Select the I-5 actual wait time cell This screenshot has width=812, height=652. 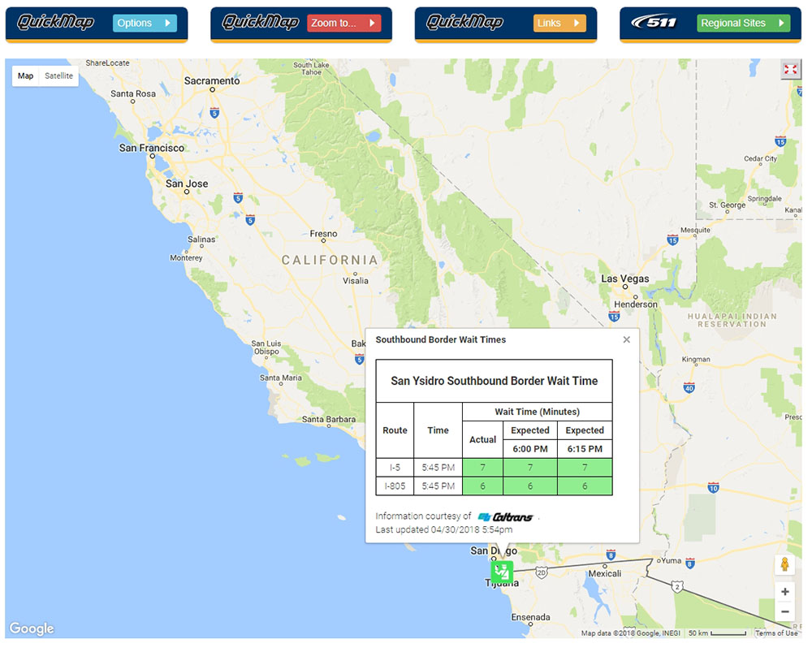point(482,467)
